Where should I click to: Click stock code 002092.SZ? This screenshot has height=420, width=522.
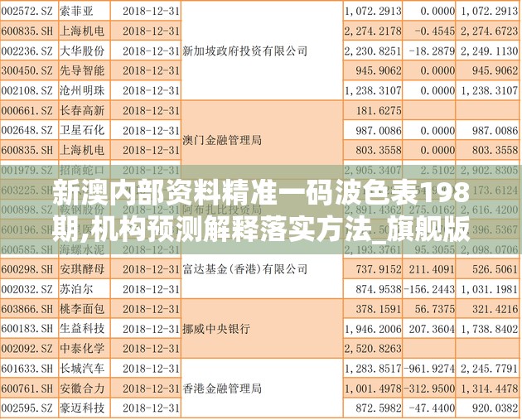coord(27,349)
